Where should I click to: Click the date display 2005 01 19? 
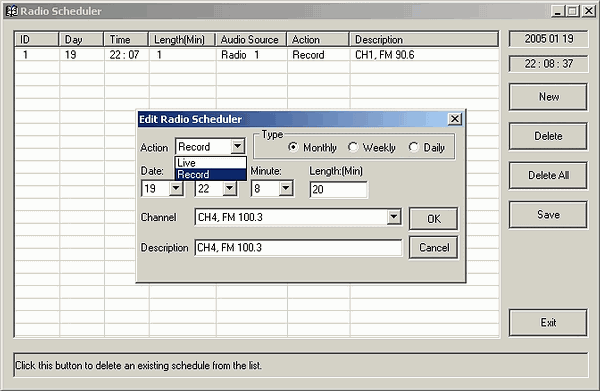[x=548, y=39]
